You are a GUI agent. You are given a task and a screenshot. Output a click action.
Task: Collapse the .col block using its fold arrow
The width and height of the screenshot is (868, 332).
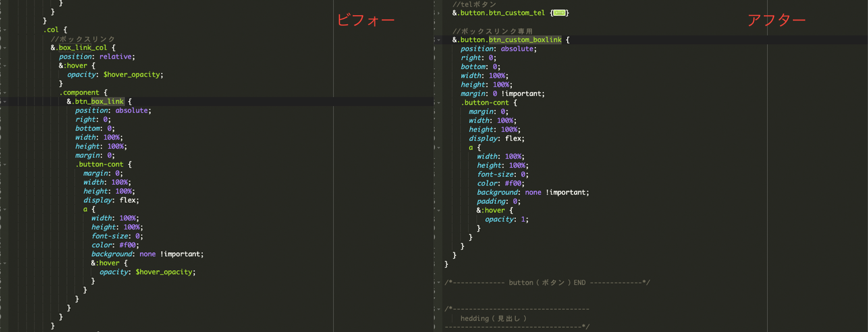click(5, 30)
